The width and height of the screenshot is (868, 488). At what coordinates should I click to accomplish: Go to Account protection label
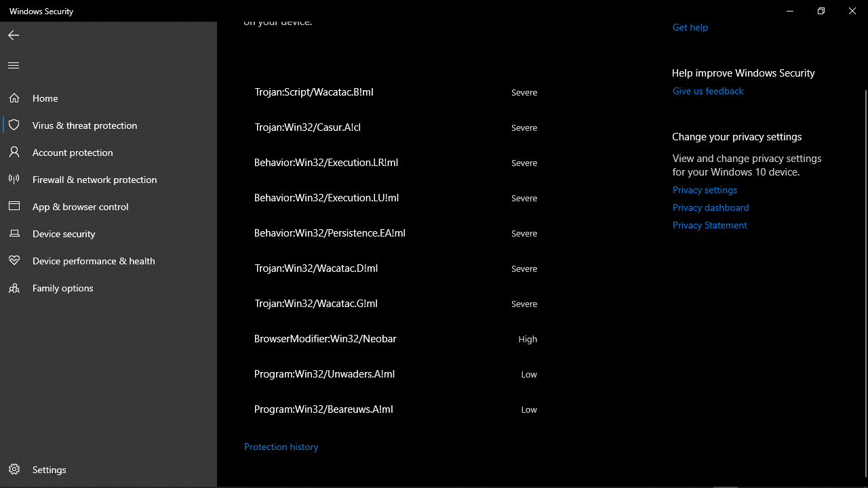[73, 152]
